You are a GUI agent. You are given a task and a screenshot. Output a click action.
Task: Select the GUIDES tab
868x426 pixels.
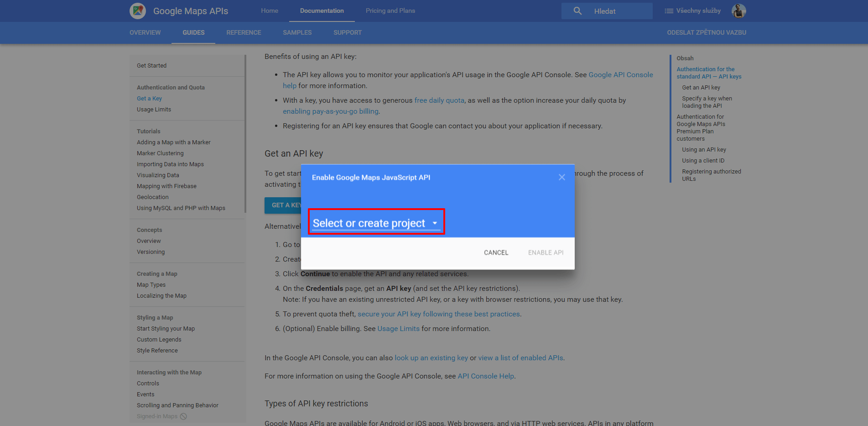(193, 32)
